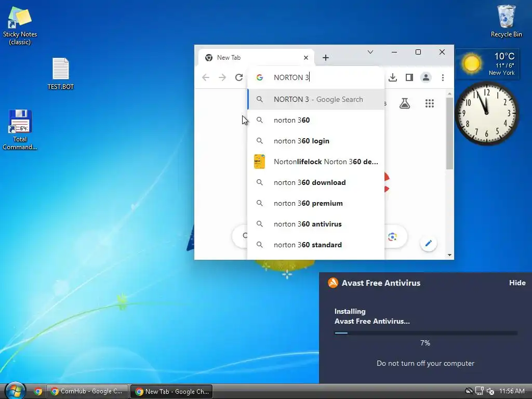The image size is (532, 399).
Task: Pick 'norton 360 antivirus' suggestion
Action: pyautogui.click(x=316, y=224)
